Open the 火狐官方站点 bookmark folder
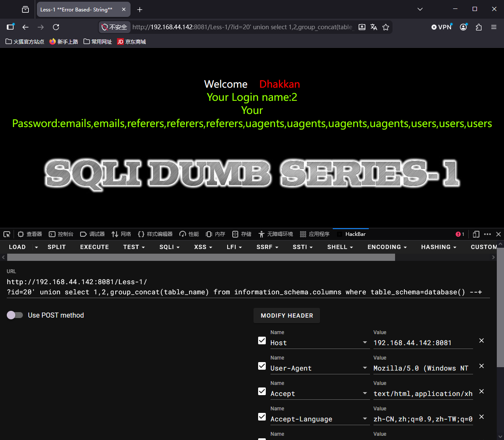504x440 pixels. point(25,42)
